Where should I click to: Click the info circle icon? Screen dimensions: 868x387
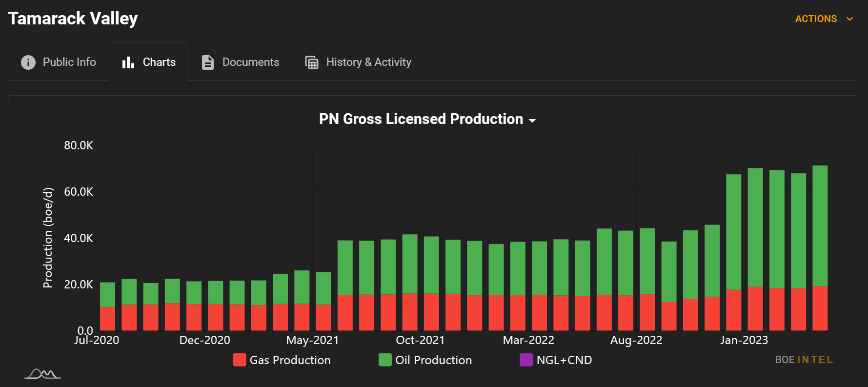pos(28,62)
